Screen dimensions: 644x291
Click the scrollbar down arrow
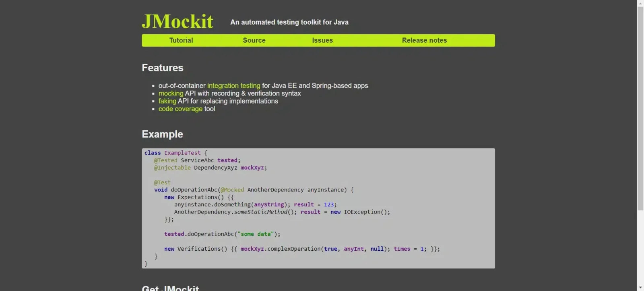640,287
